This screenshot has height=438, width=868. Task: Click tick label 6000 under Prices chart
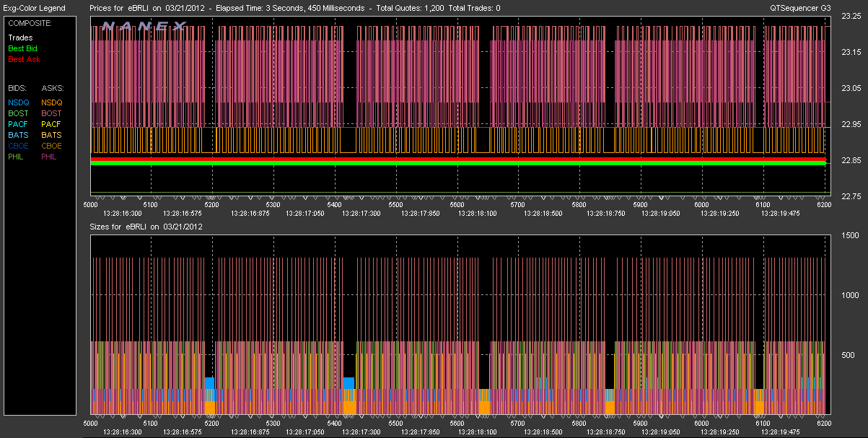point(702,205)
